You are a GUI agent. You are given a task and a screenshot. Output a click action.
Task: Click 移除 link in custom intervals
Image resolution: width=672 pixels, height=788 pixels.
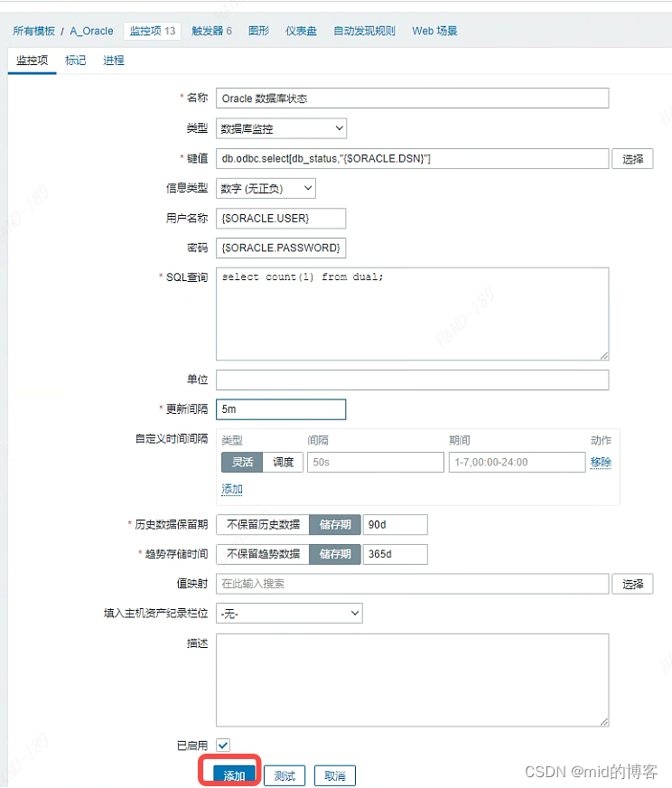tap(601, 463)
